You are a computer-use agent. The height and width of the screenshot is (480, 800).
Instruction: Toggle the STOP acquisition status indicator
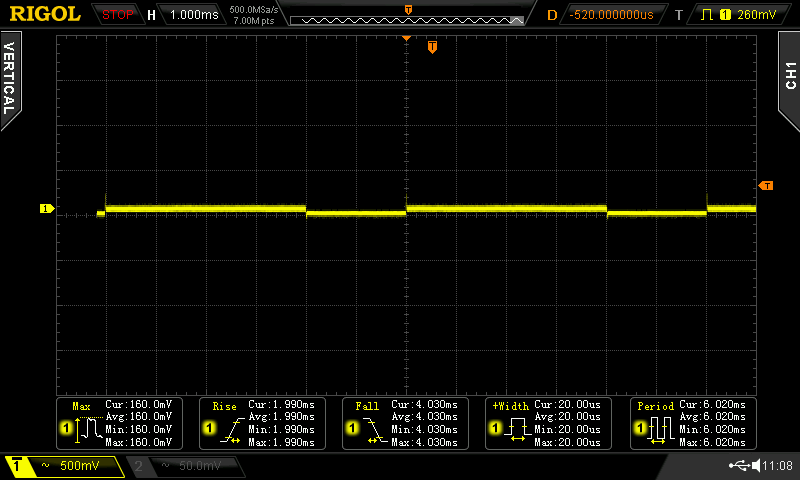point(118,14)
